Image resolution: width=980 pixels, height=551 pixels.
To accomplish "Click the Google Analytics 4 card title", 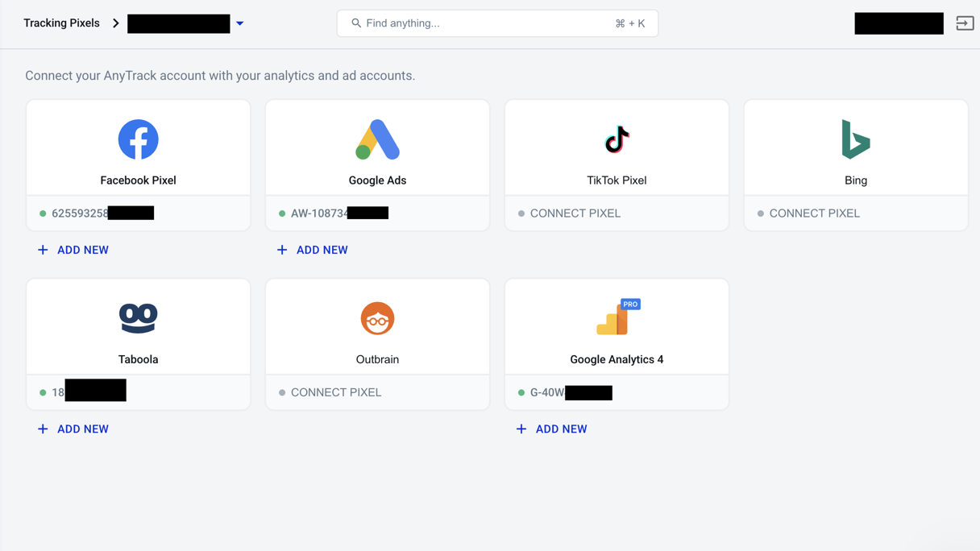I will pyautogui.click(x=617, y=359).
